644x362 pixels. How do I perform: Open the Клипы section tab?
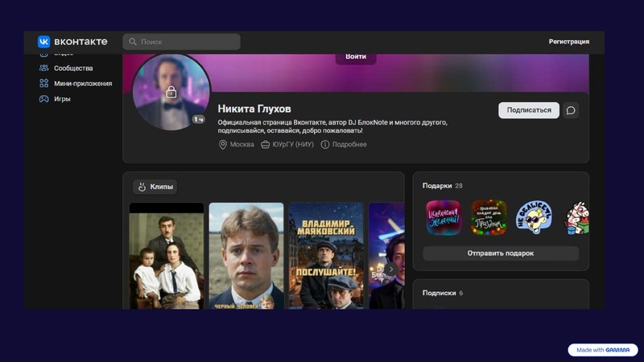[155, 187]
